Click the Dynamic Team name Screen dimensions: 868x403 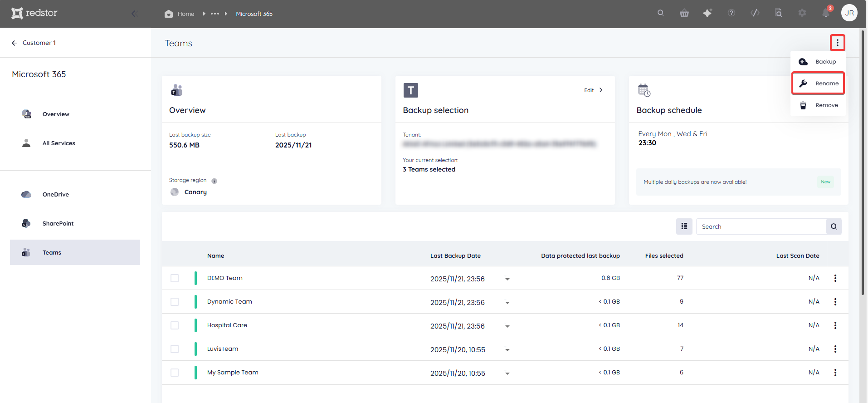point(229,302)
